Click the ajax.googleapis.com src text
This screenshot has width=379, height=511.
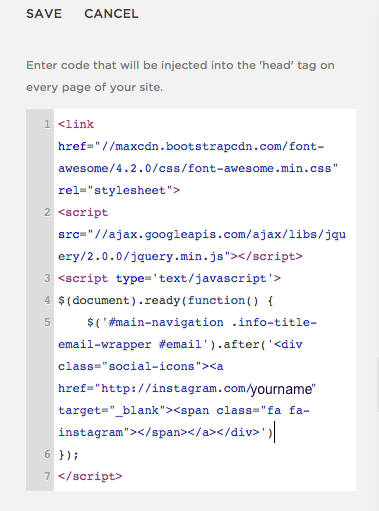click(202, 235)
